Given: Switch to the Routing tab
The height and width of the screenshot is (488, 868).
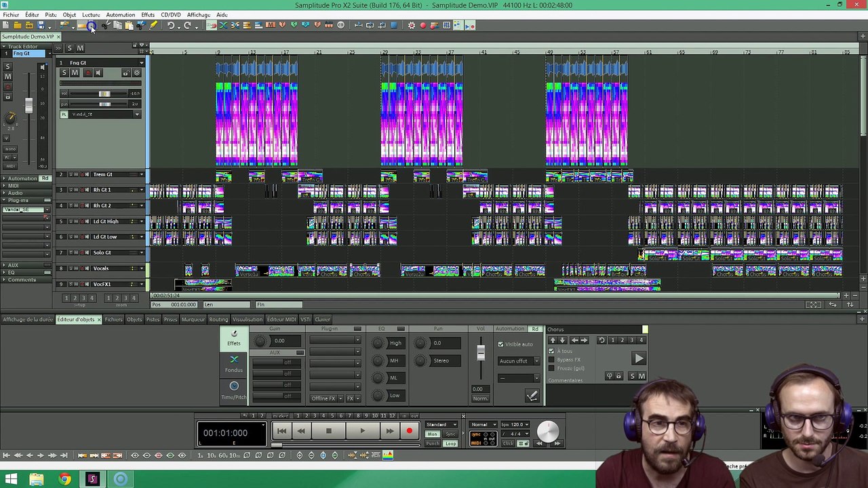Looking at the screenshot, I should coord(218,319).
